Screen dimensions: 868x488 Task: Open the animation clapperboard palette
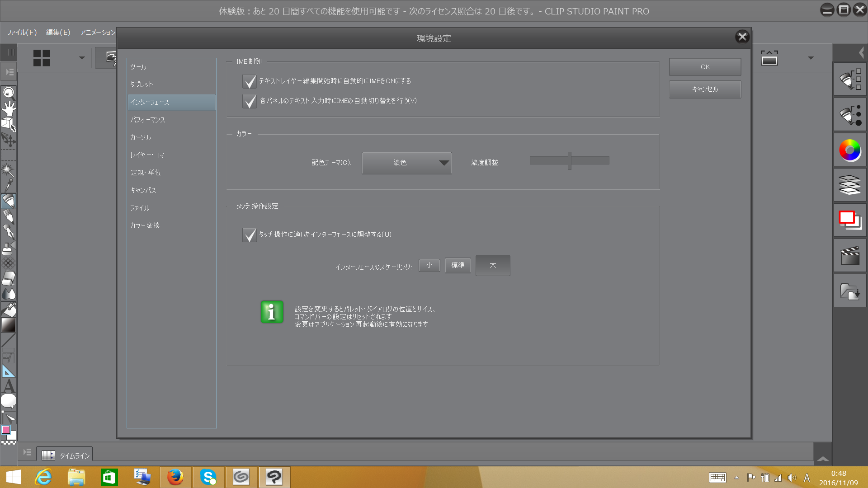click(850, 256)
